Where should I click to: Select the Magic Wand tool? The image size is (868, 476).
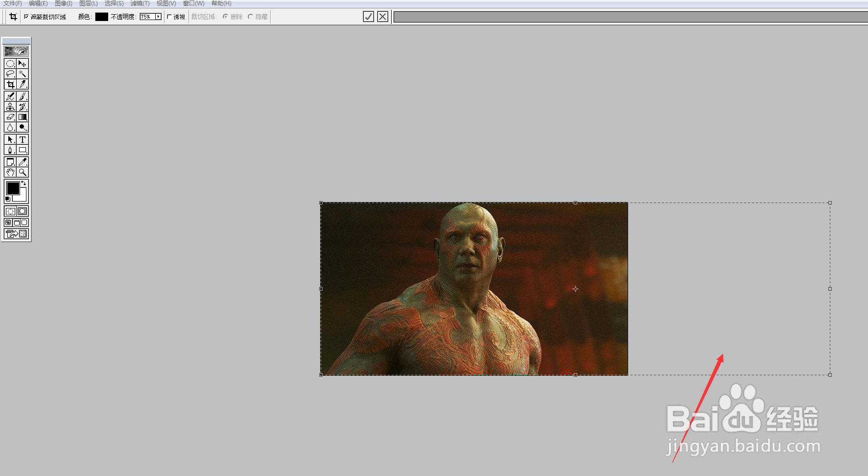coord(23,74)
